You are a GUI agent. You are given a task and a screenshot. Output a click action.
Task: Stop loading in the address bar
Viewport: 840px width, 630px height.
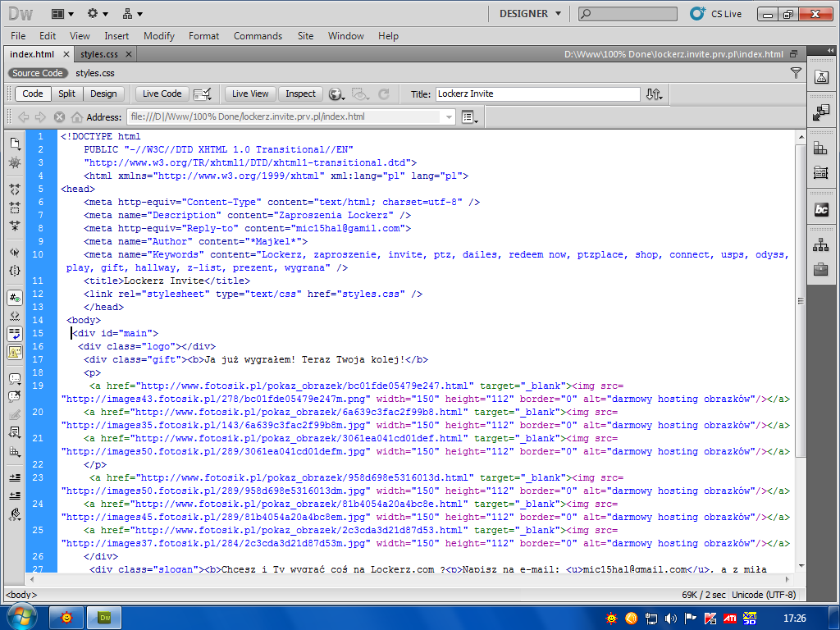[x=59, y=116]
